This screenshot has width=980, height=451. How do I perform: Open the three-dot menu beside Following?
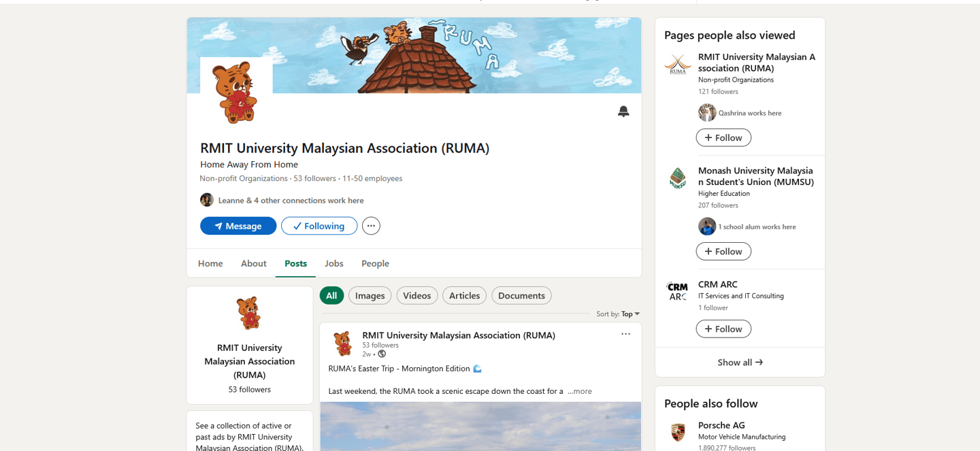point(371,226)
